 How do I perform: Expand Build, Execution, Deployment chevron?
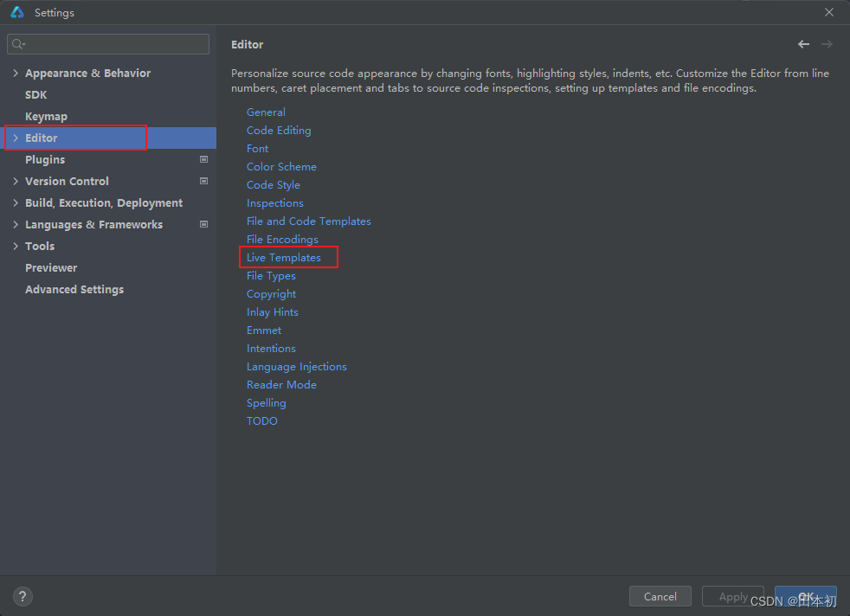coord(16,203)
